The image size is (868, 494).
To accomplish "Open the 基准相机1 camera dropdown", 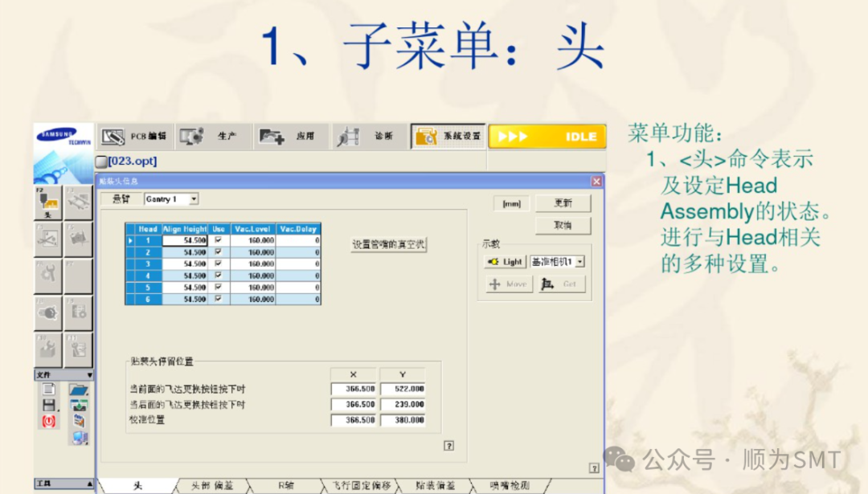I will [x=579, y=262].
